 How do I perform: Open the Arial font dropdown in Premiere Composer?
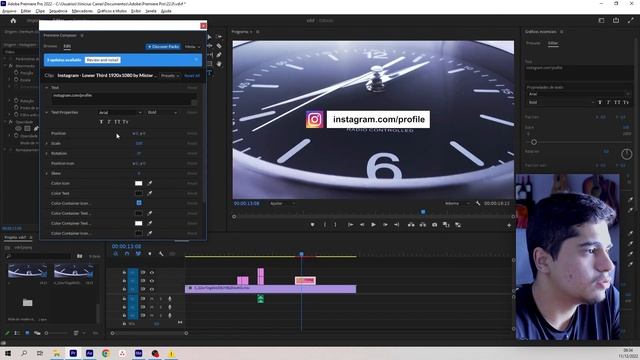click(x=120, y=112)
